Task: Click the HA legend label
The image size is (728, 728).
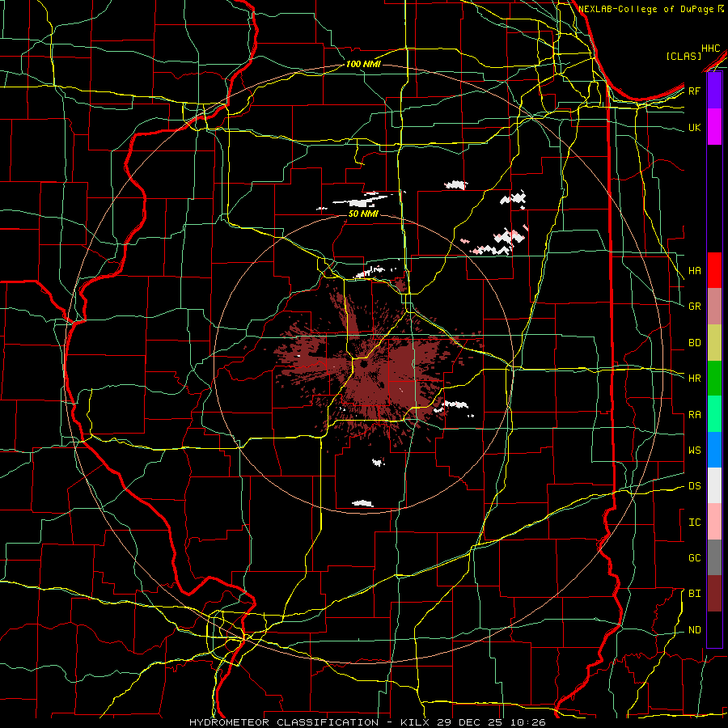Action: 695,271
